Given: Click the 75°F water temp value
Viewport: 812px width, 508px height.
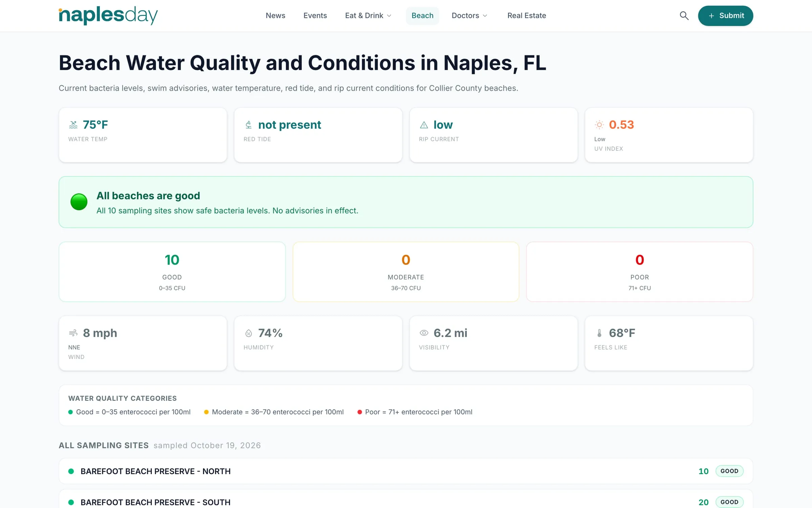Looking at the screenshot, I should coord(95,125).
